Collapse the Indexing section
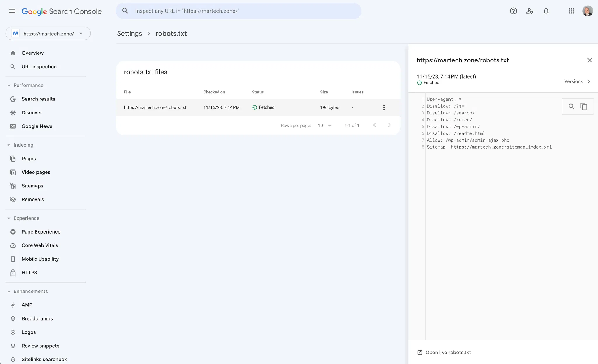Image resolution: width=598 pixels, height=364 pixels. [9, 145]
